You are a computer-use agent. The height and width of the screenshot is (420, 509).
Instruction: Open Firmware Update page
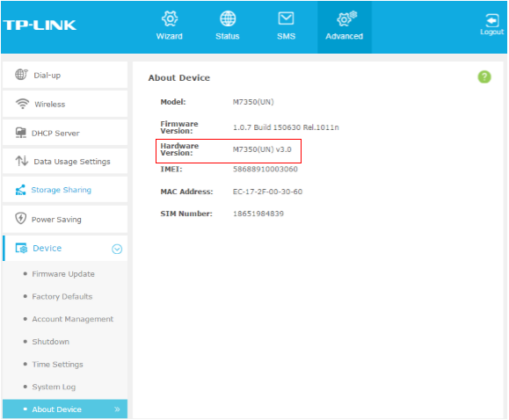click(x=63, y=274)
